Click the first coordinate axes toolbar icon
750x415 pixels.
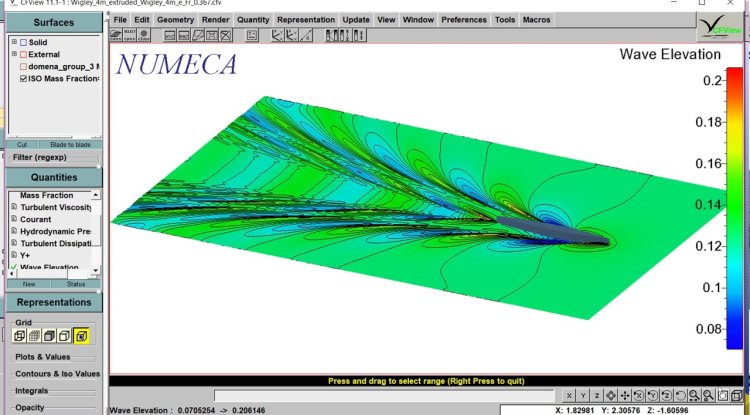(277, 35)
